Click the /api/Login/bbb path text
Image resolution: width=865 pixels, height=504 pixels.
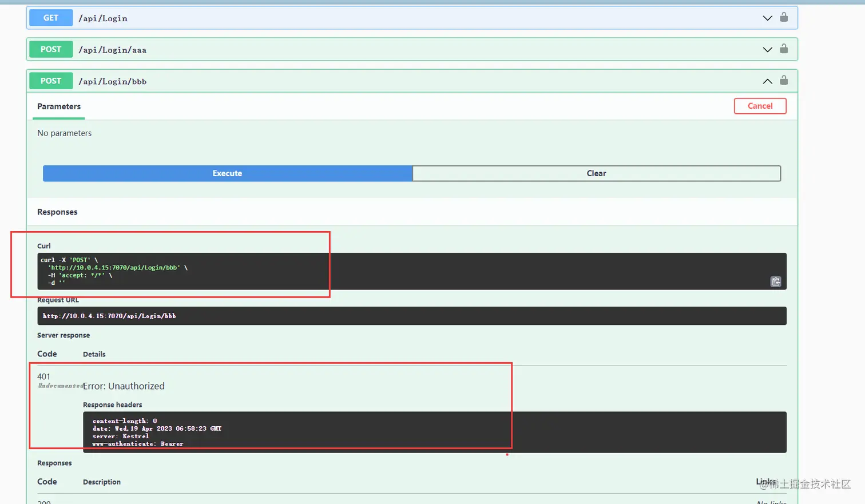coord(113,81)
